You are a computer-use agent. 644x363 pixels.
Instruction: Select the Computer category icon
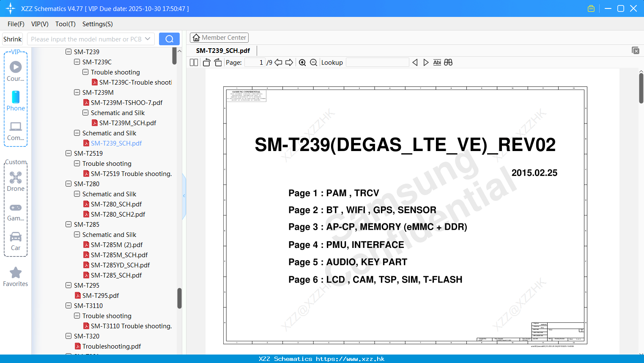pos(16,126)
